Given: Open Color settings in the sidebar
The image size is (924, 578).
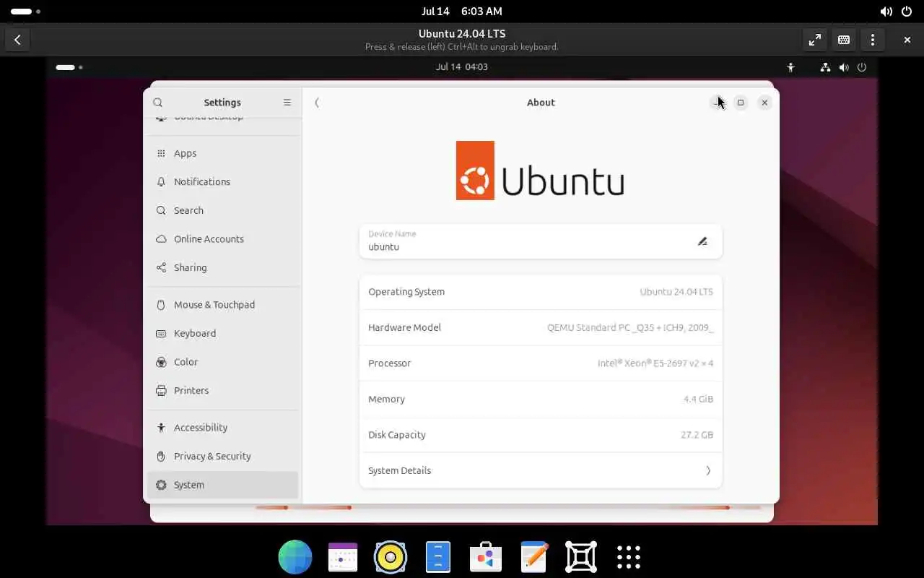Looking at the screenshot, I should coord(222,361).
